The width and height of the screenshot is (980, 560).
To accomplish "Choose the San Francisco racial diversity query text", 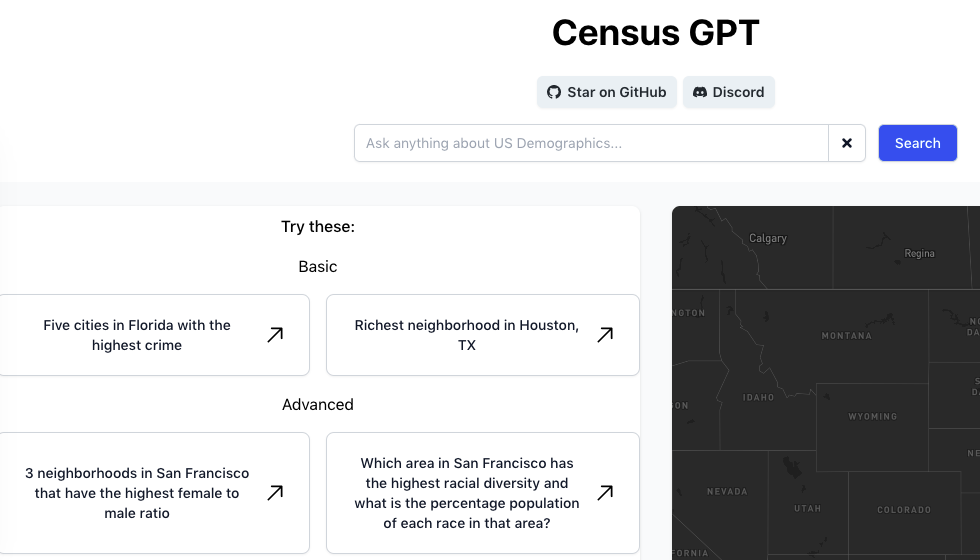I will (466, 493).
